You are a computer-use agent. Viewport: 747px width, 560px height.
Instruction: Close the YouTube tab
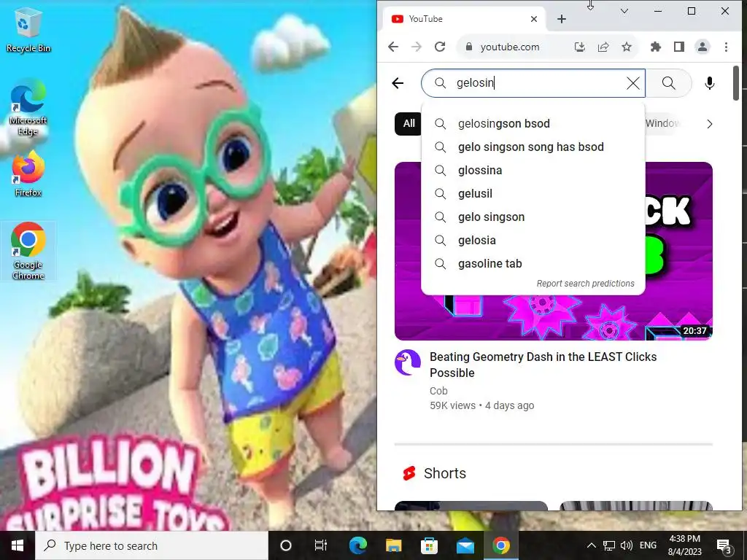(x=534, y=19)
